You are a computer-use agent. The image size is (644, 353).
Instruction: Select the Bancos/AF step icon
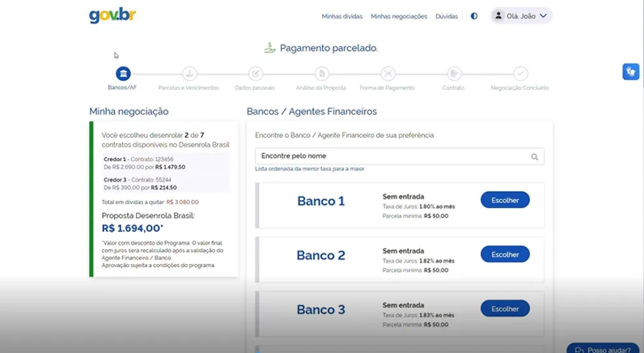coord(123,73)
